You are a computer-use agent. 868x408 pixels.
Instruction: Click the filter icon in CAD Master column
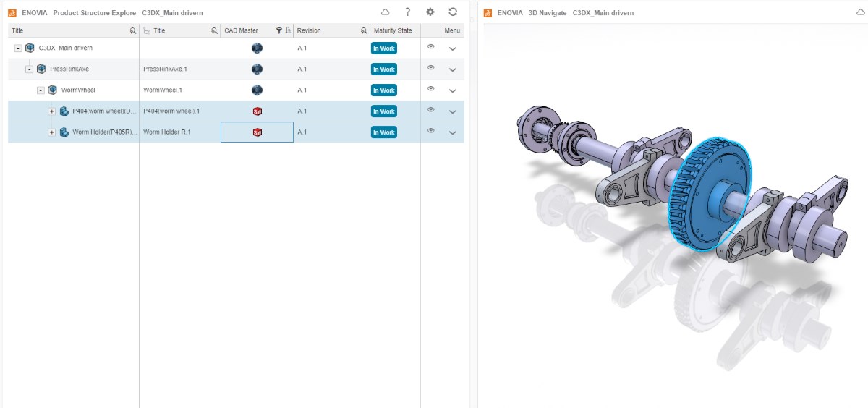pos(279,30)
